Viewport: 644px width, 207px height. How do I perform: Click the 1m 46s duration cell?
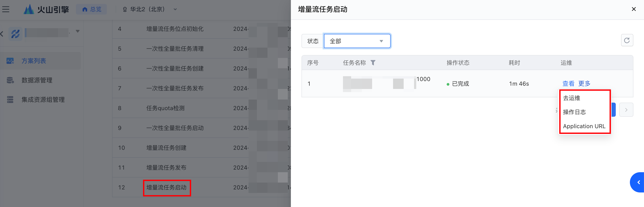click(519, 84)
